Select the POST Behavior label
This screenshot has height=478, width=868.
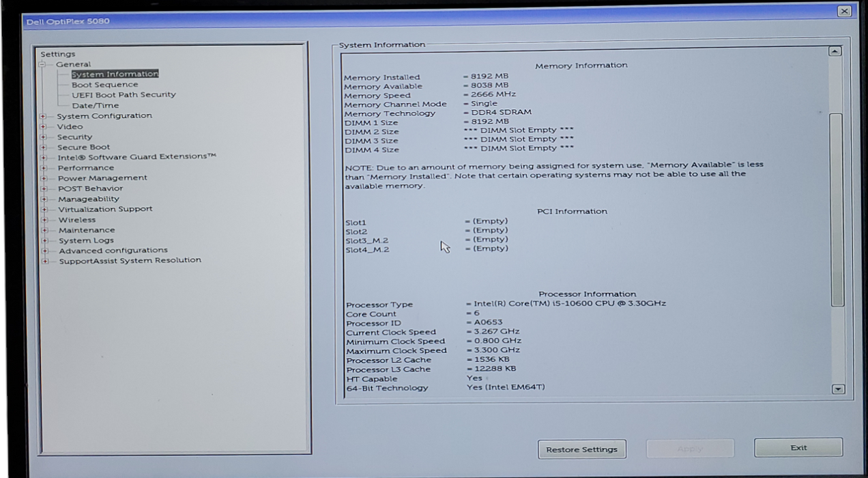90,188
